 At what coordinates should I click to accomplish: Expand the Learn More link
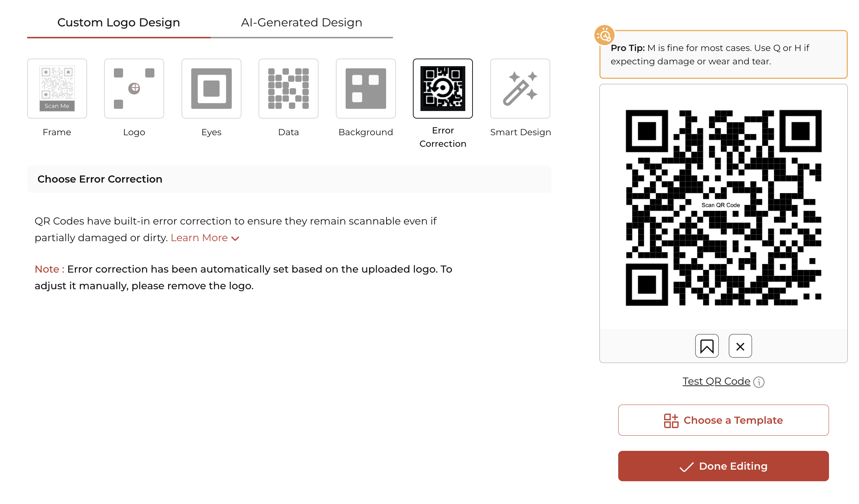[x=205, y=238]
